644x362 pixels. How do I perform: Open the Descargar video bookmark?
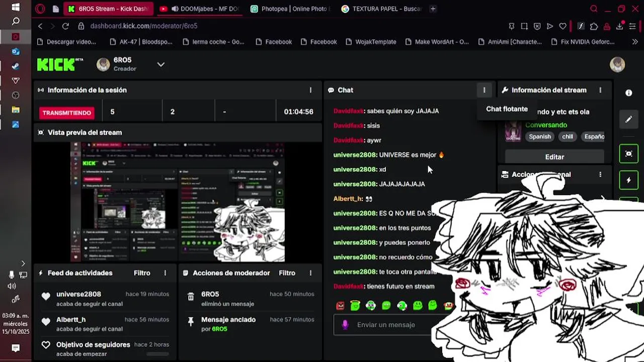66,42
